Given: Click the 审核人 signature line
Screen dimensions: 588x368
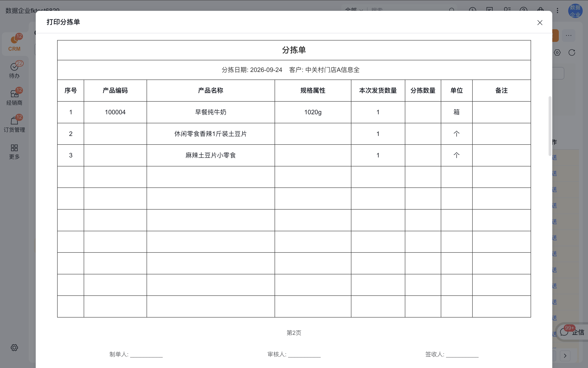Looking at the screenshot, I should pos(294,354).
